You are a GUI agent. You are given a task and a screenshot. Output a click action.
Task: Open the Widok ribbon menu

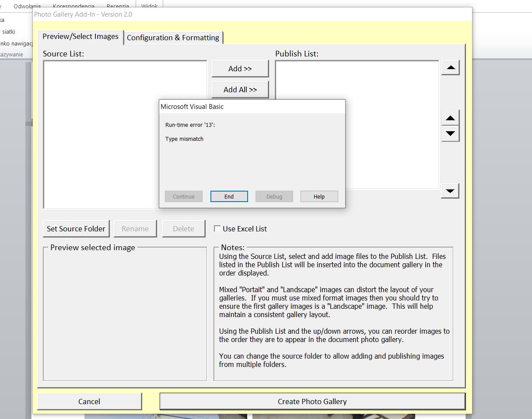[149, 6]
